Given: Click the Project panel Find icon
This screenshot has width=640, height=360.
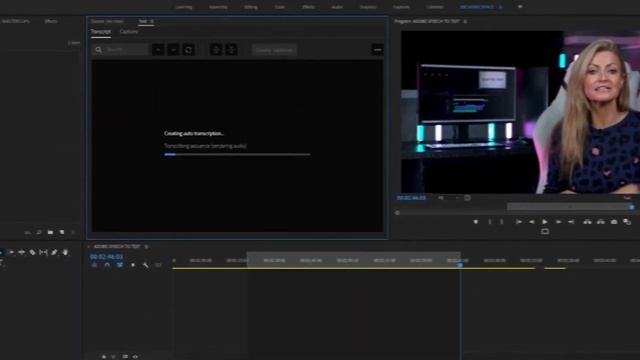Looking at the screenshot, I should pyautogui.click(x=39, y=232).
